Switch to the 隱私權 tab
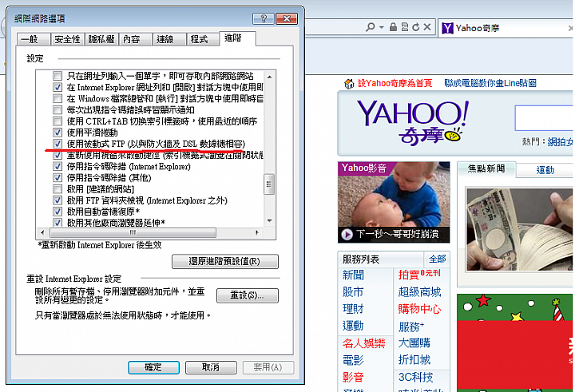575x392 pixels. pyautogui.click(x=101, y=39)
